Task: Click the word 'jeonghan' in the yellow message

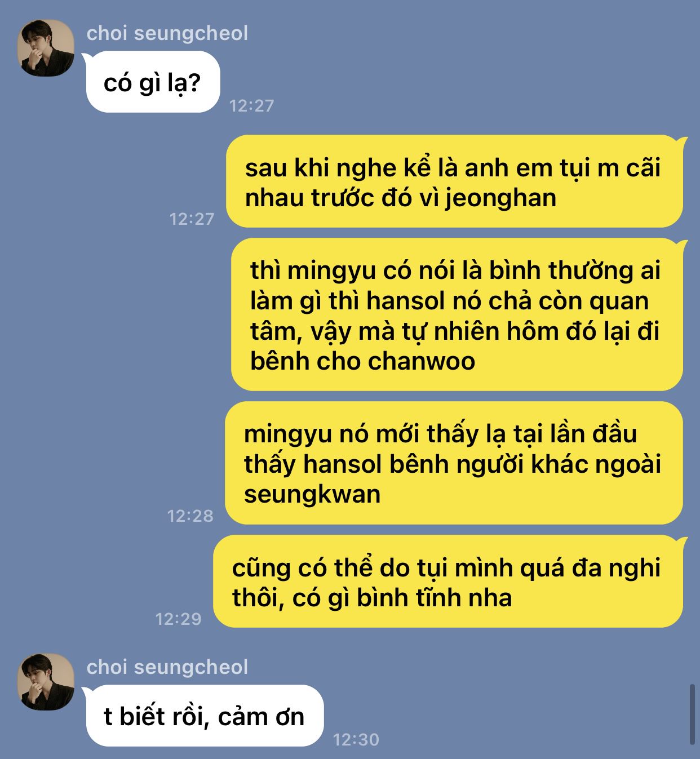Action: click(500, 198)
